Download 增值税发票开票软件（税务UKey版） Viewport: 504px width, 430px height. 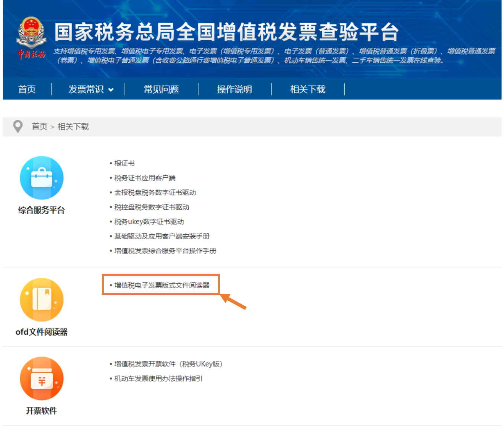(x=168, y=364)
